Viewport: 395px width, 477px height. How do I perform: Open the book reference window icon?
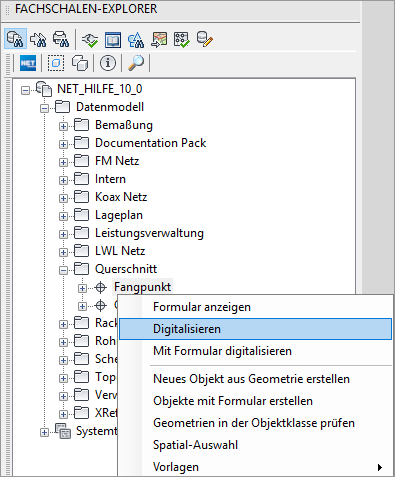pos(113,40)
